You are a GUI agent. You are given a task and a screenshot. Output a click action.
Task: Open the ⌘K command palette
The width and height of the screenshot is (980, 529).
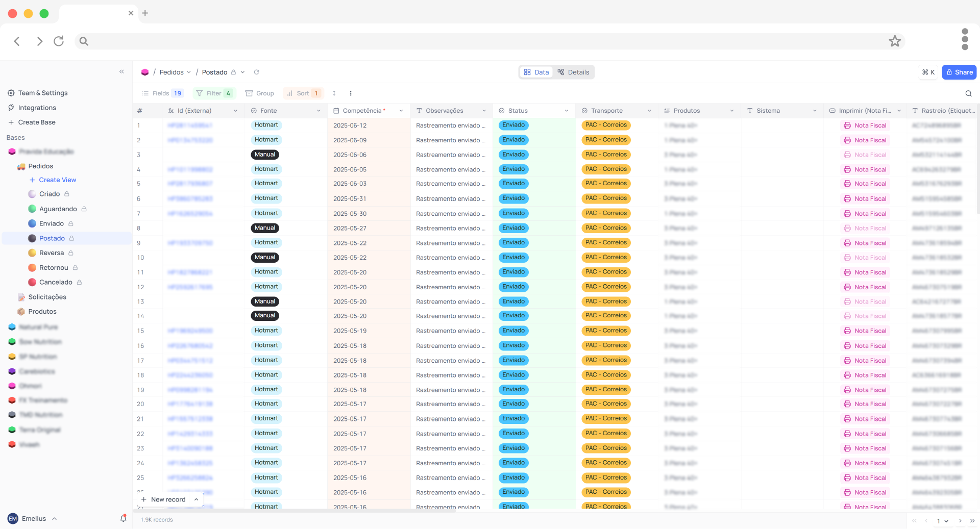pos(928,72)
